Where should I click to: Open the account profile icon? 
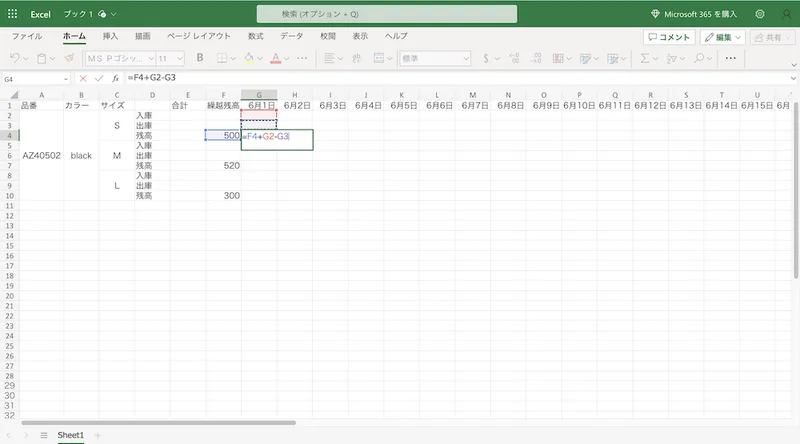[x=787, y=14]
